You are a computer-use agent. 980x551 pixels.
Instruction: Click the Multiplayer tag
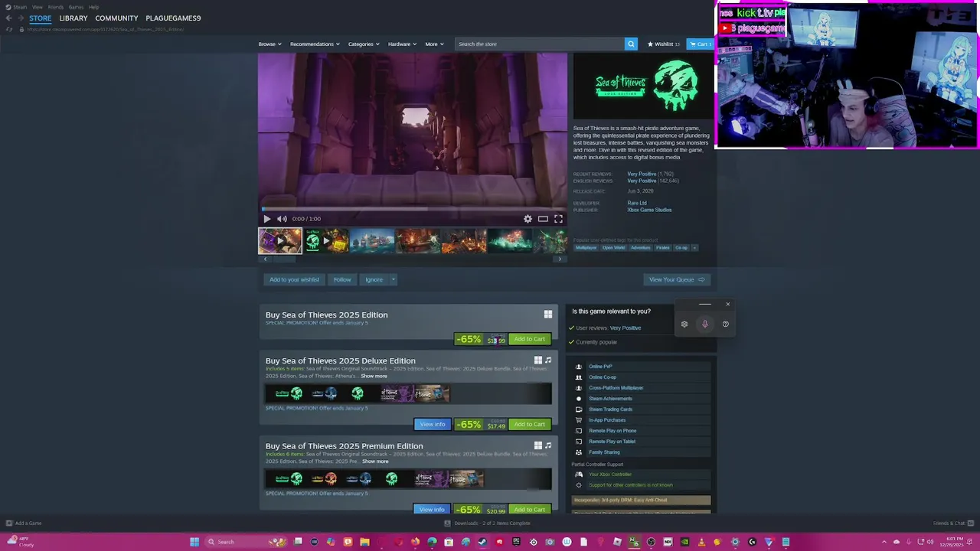pos(586,248)
